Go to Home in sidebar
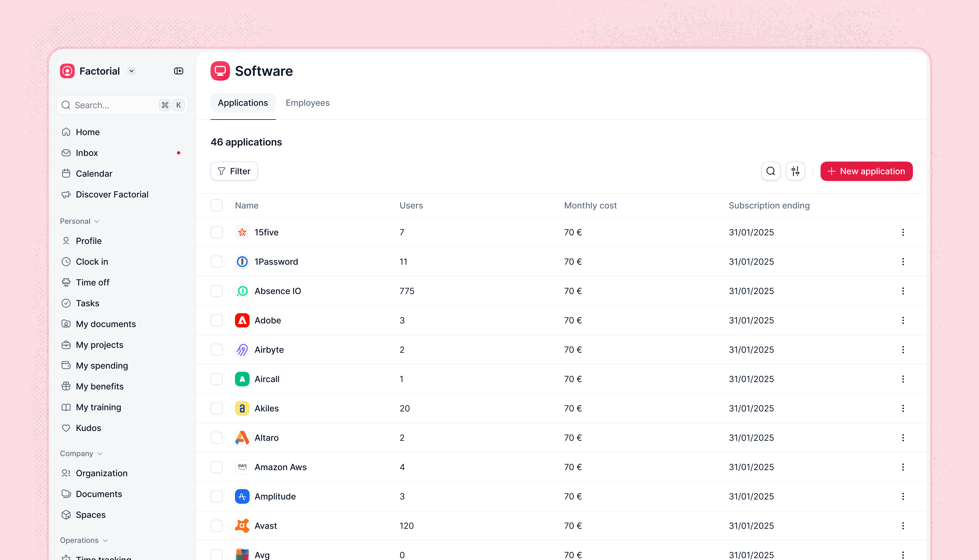Image resolution: width=979 pixels, height=560 pixels. point(122,132)
